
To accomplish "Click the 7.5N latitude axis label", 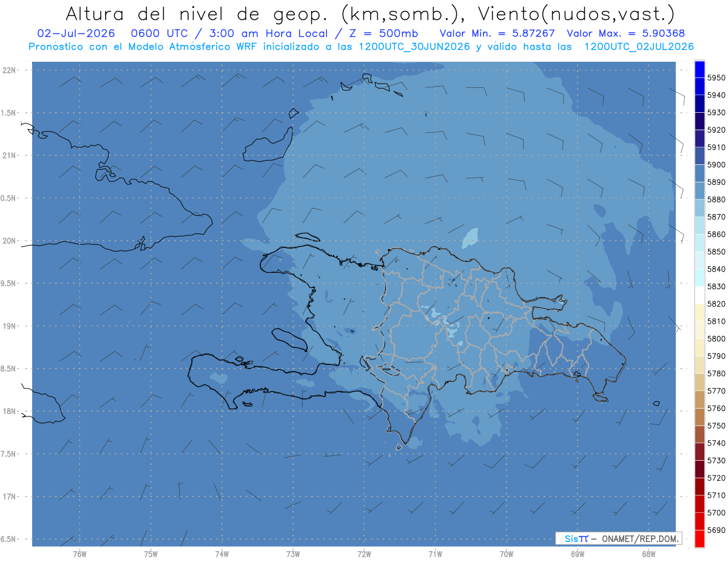I will (x=9, y=454).
